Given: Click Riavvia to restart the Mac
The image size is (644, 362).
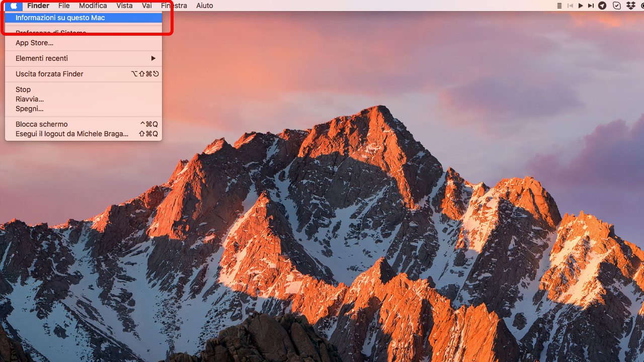Looking at the screenshot, I should 30,99.
